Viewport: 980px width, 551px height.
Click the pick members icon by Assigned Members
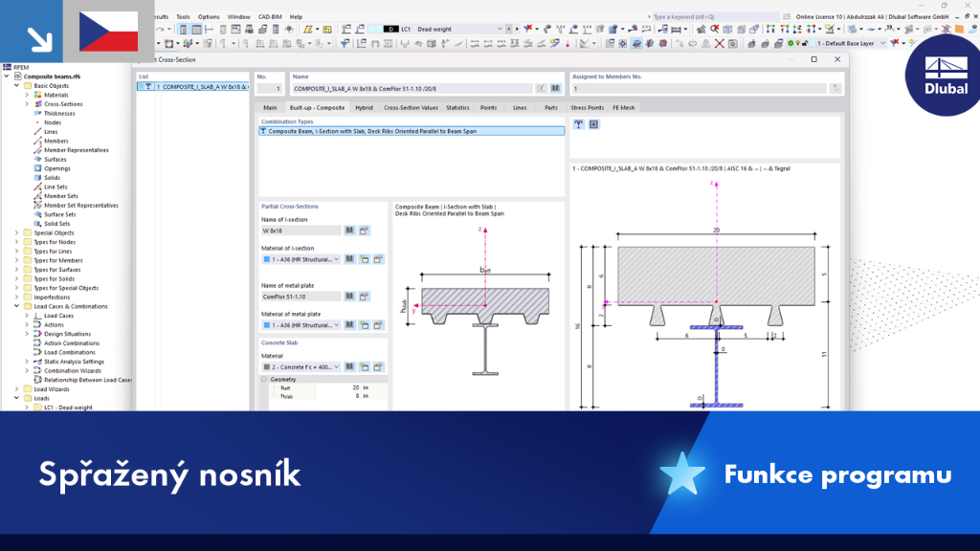(x=835, y=89)
